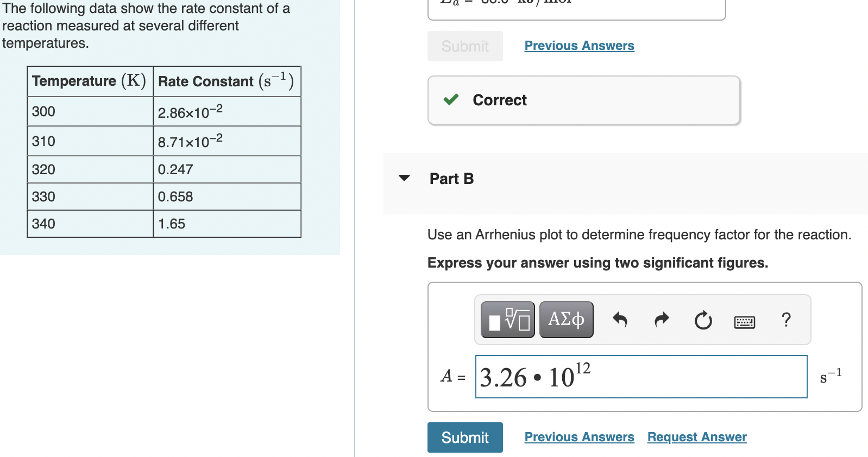Undo the last equation edit
The image size is (868, 457).
[620, 320]
